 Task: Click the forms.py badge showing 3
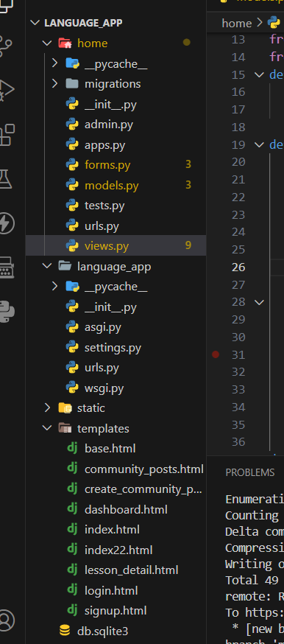[x=188, y=165]
